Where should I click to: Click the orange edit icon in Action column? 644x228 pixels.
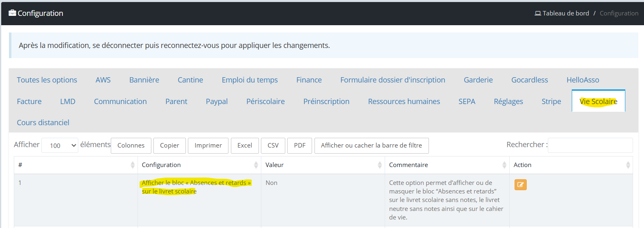(520, 185)
